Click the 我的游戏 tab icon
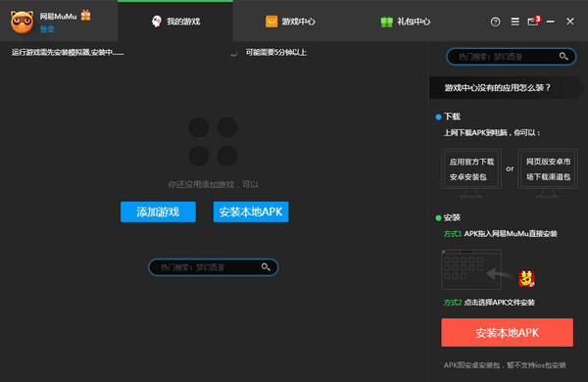Image resolution: width=588 pixels, height=382 pixels. [x=157, y=22]
